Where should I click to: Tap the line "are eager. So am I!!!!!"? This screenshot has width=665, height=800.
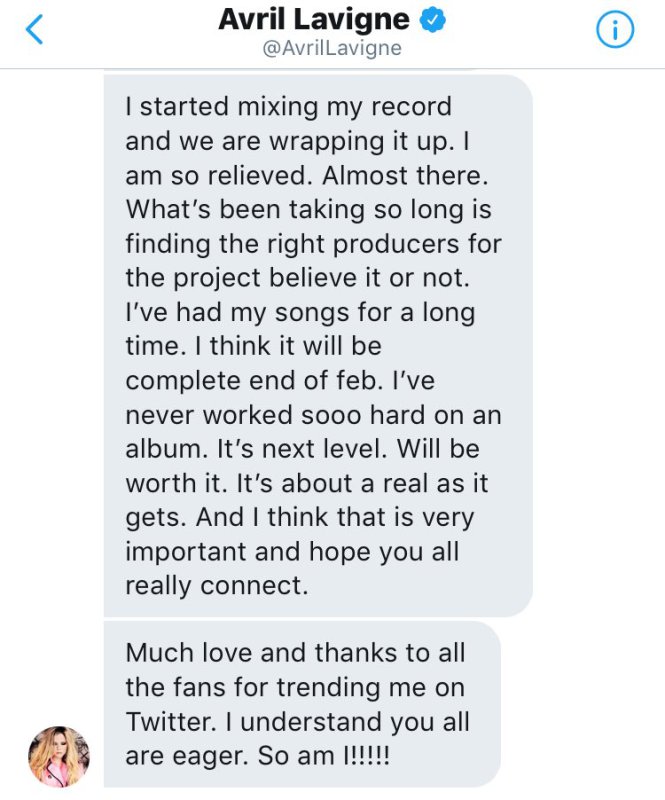point(258,757)
